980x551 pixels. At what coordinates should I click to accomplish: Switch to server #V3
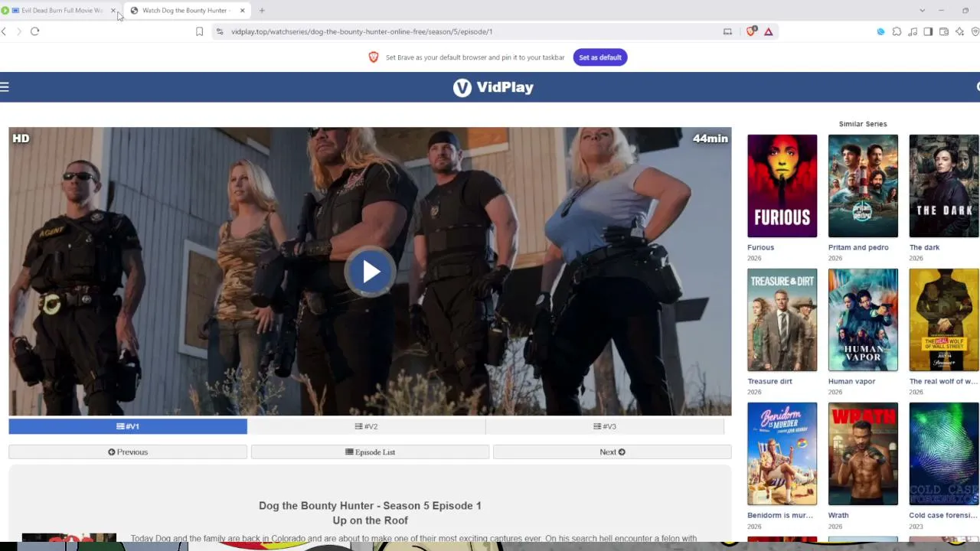tap(604, 426)
